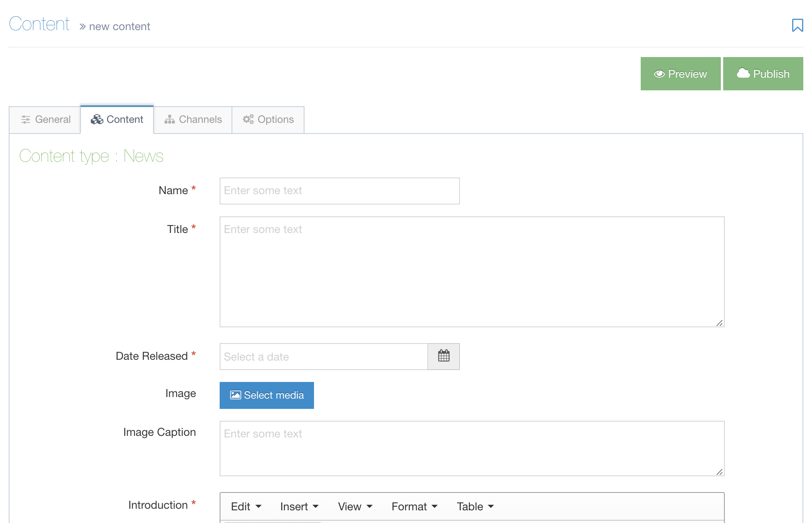
Task: Select the Content tab
Action: 117,119
